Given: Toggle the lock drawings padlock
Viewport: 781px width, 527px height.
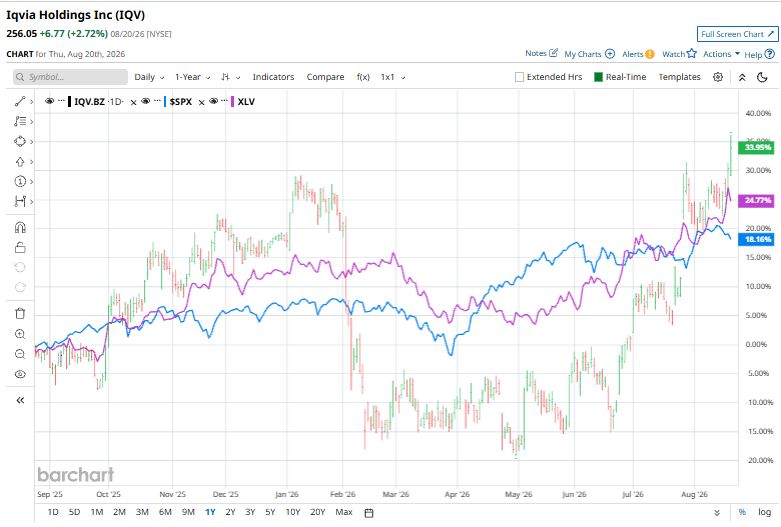Looking at the screenshot, I should tap(20, 248).
